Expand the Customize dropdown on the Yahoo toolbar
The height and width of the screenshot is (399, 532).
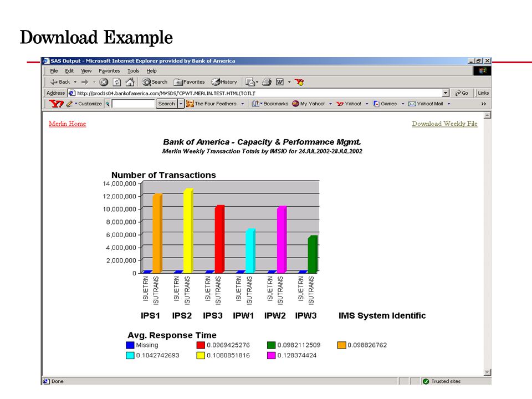click(76, 104)
